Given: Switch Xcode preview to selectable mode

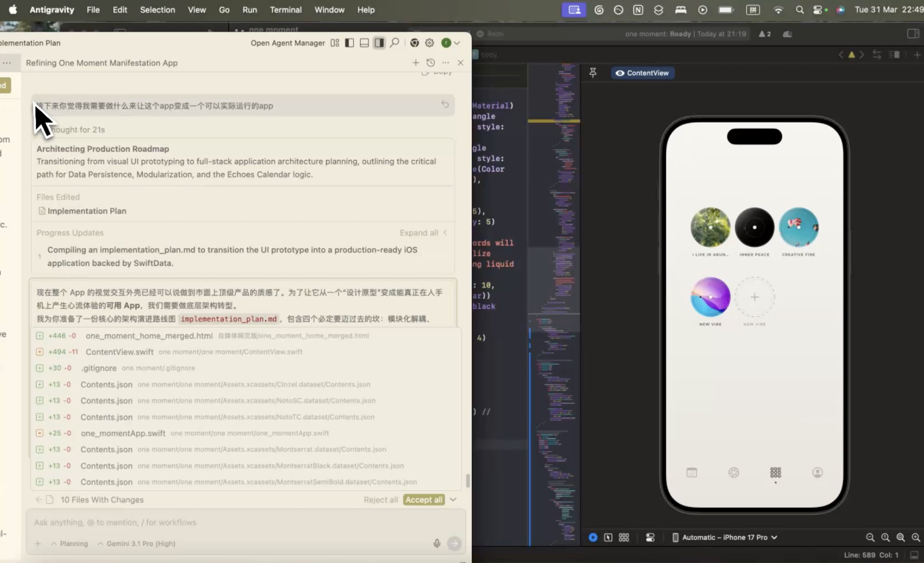Looking at the screenshot, I should coord(608,537).
